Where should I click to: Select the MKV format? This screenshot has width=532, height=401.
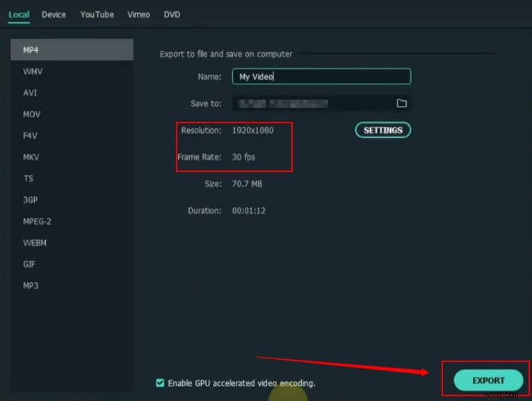72,157
